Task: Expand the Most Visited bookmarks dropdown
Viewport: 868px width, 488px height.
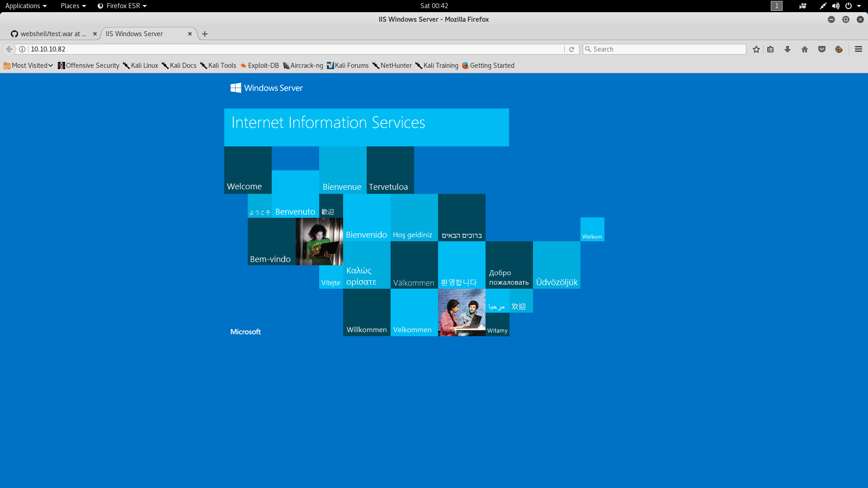Action: (x=28, y=66)
